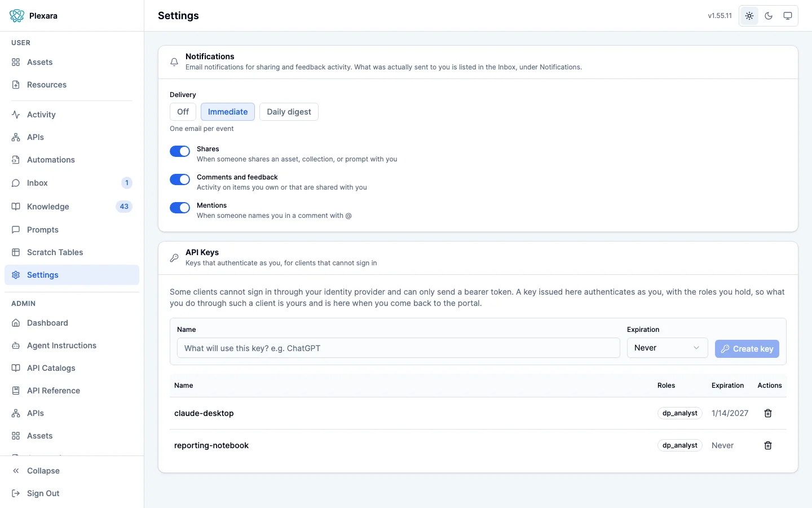Image resolution: width=812 pixels, height=508 pixels.
Task: Click the Inbox chat bubble icon
Action: coord(16,183)
